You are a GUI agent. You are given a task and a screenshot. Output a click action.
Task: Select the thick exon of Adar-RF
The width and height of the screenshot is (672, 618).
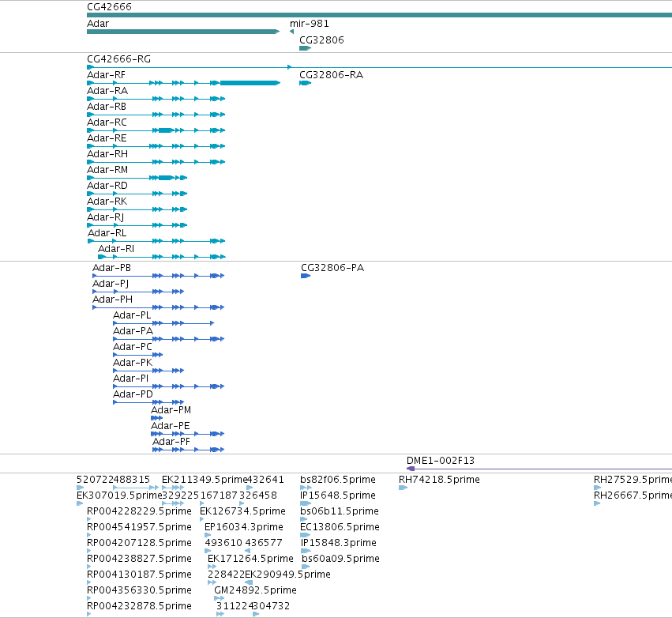[x=250, y=83]
